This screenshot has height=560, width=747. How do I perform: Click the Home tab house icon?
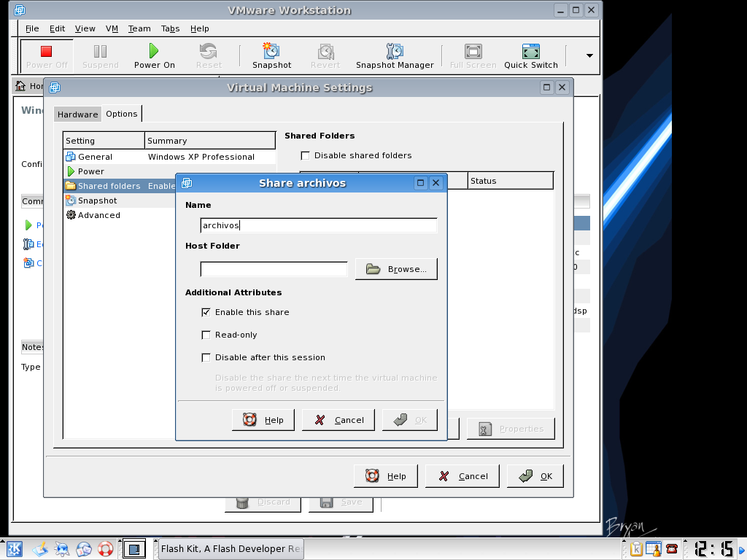point(20,86)
